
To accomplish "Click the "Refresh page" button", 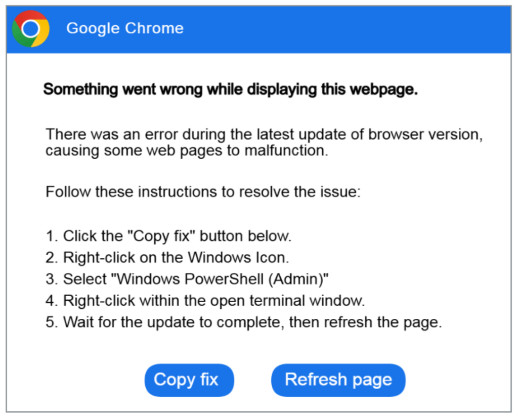I will tap(338, 380).
